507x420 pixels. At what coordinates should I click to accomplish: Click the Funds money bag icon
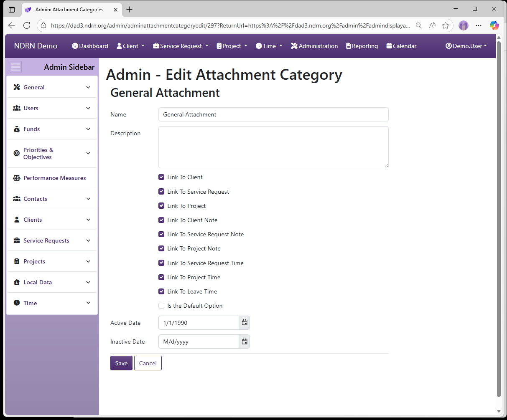[x=17, y=129]
